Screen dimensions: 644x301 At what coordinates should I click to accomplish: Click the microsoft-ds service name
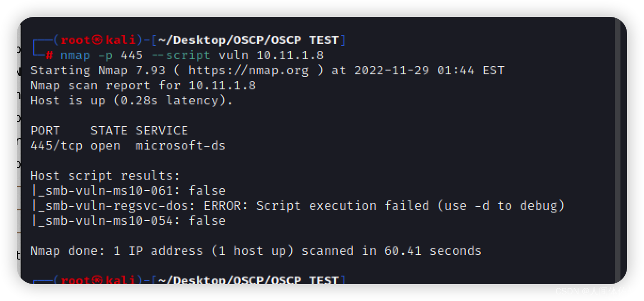[181, 145]
